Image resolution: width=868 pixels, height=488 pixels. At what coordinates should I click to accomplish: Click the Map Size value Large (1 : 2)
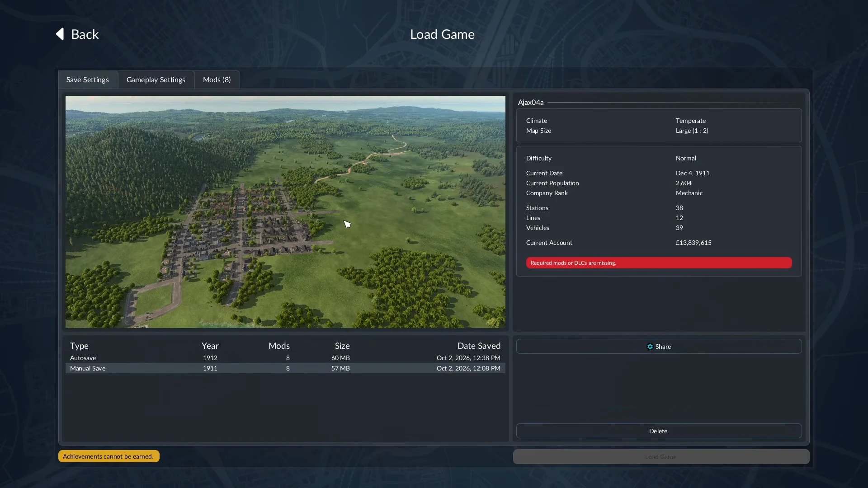[692, 131]
